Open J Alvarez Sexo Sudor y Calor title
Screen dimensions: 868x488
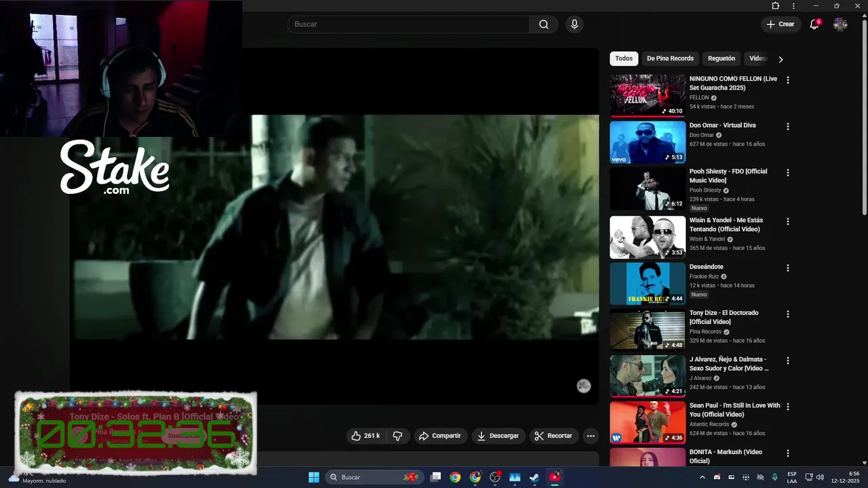pos(729,364)
